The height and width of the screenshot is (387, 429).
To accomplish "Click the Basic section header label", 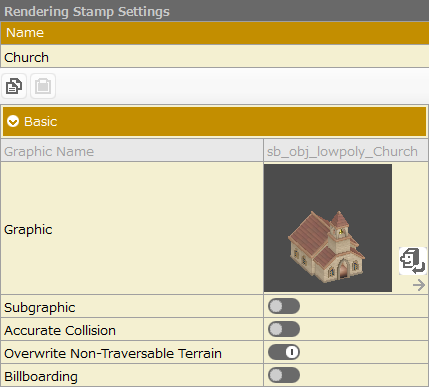I will tap(41, 122).
